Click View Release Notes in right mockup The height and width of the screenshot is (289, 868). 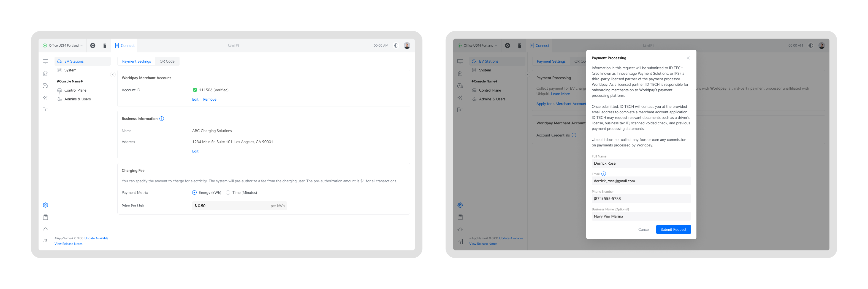(x=483, y=244)
